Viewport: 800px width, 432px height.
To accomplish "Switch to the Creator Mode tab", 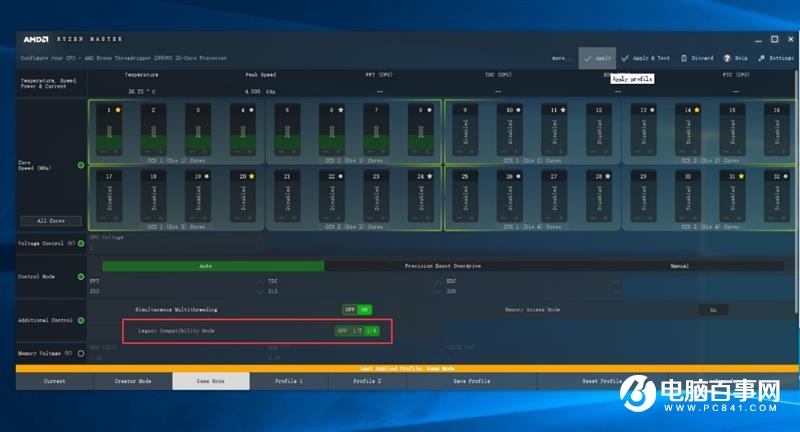I will coord(133,381).
